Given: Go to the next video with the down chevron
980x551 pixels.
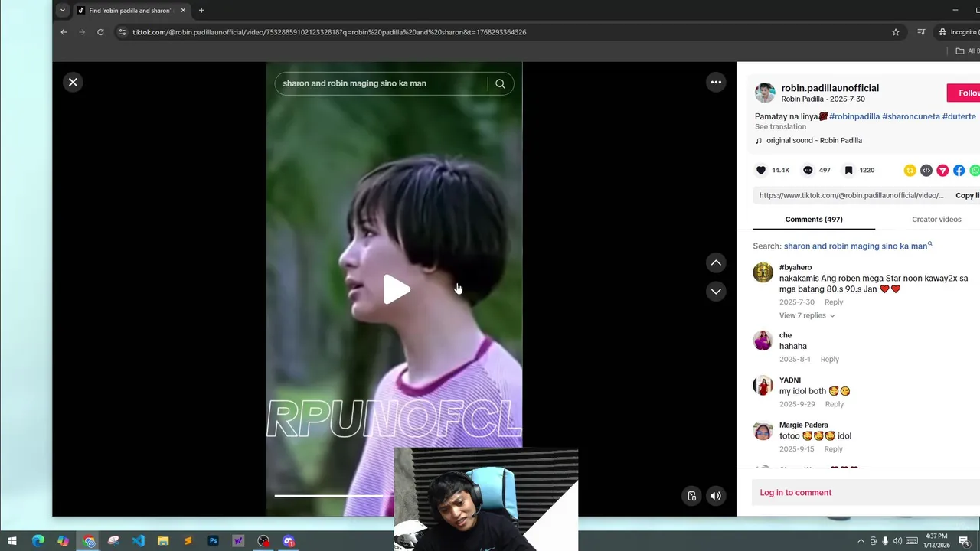Looking at the screenshot, I should click(716, 291).
